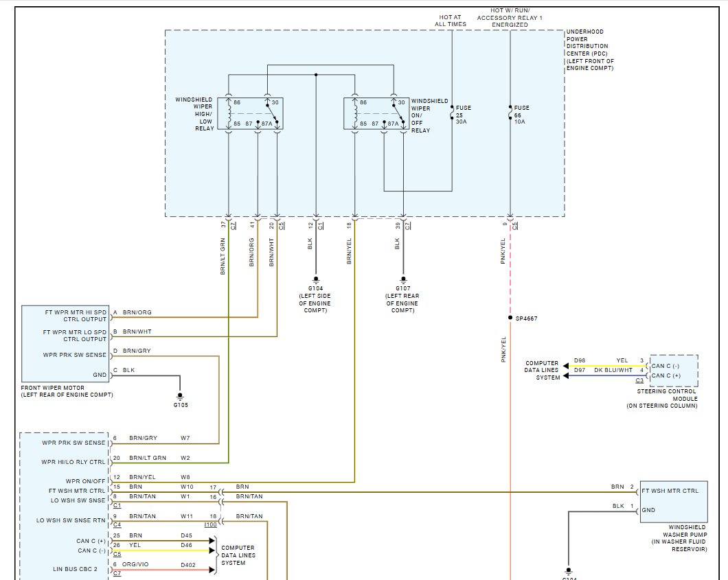The height and width of the screenshot is (580, 728).
Task: Select the W2 circuit code
Action: pos(185,458)
